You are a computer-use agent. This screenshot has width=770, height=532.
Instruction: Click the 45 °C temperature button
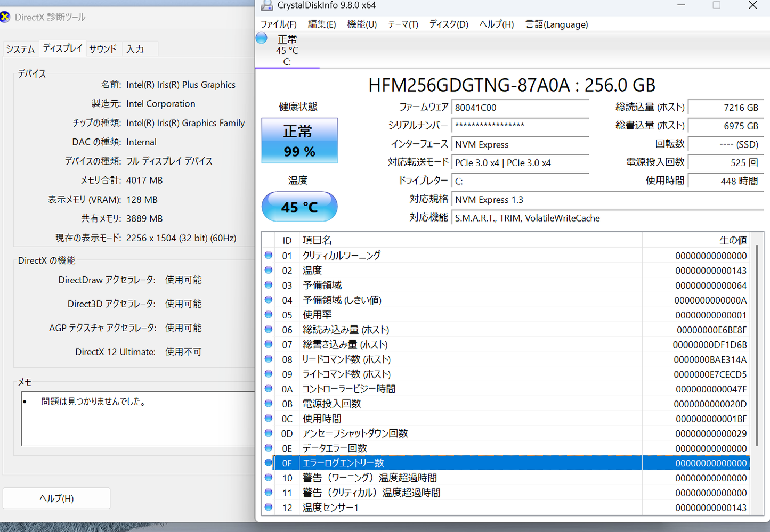tap(299, 207)
